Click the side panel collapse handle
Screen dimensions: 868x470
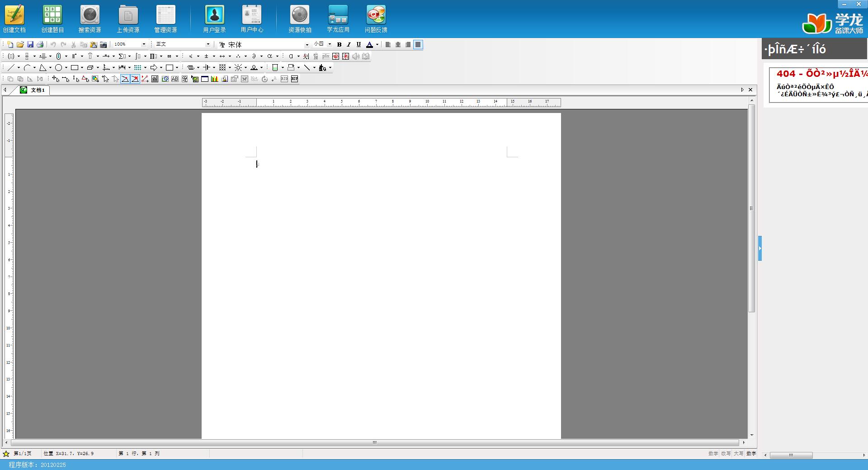(760, 248)
